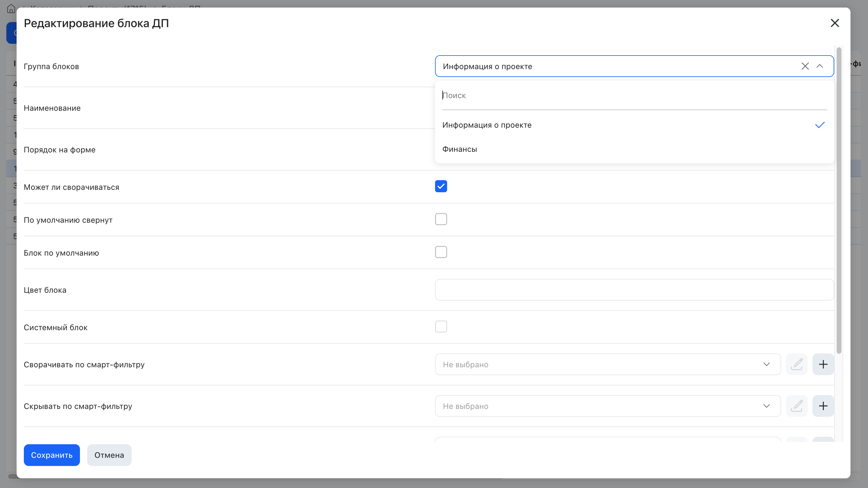This screenshot has height=488, width=868.
Task: Go to home breadcrumb icon
Action: [11, 8]
